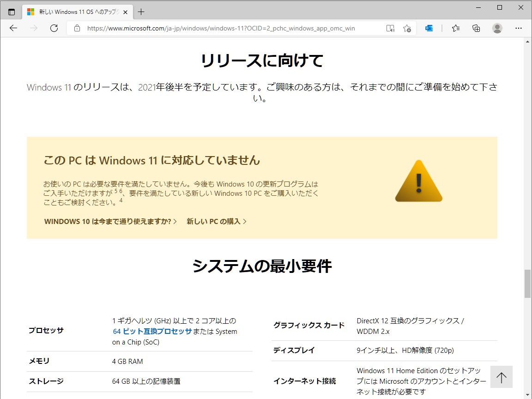The width and height of the screenshot is (532, 399).
Task: Activate the Read aloud icon in the toolbar
Action: click(x=390, y=28)
